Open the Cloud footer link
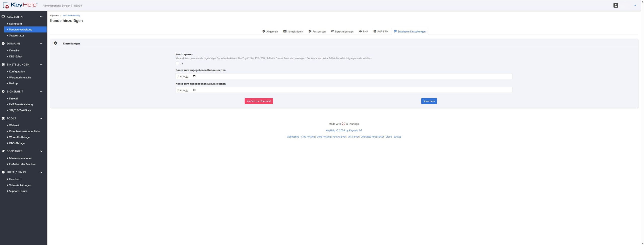 [x=389, y=137]
